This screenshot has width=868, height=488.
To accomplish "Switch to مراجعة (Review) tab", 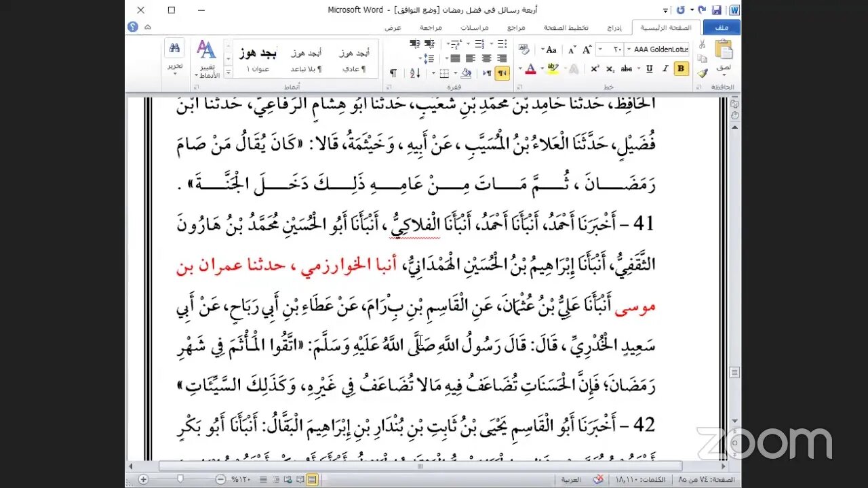I will pos(431,28).
